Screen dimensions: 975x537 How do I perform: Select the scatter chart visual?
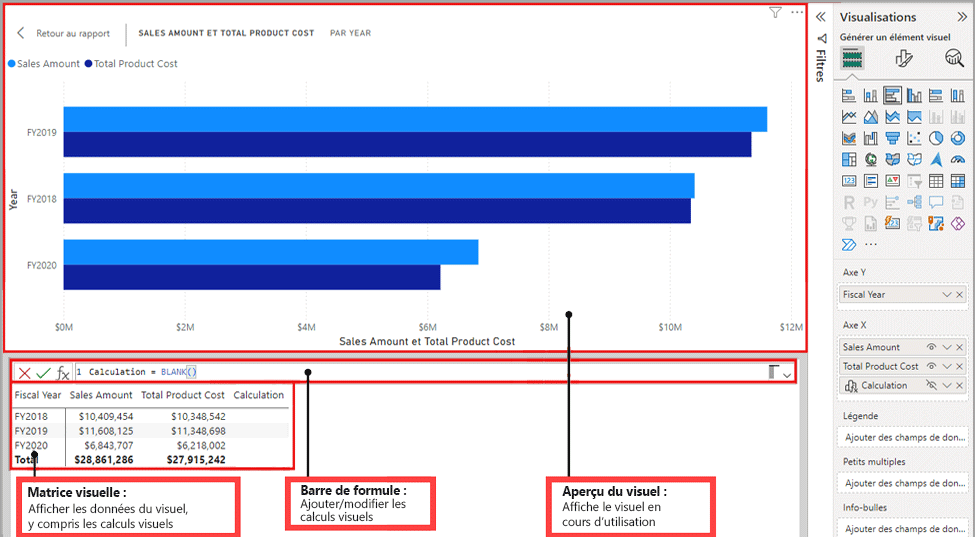(914, 138)
